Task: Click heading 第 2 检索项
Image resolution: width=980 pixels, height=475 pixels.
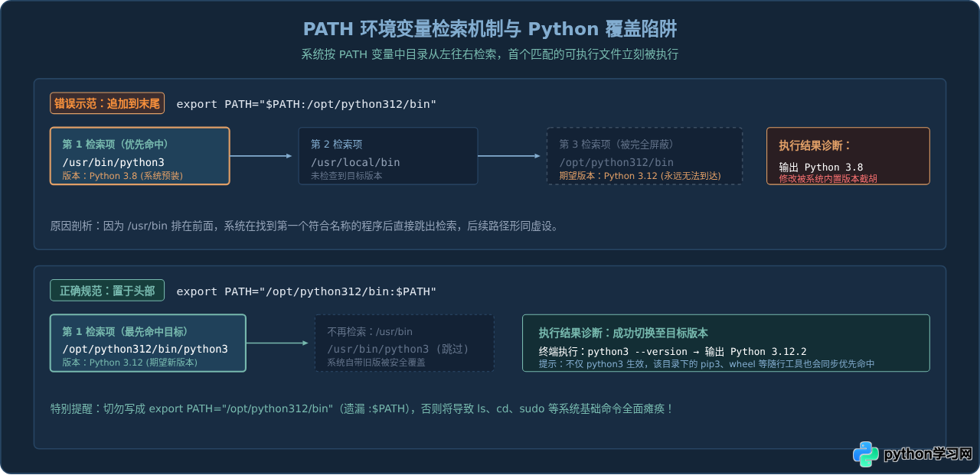Action: coord(336,144)
